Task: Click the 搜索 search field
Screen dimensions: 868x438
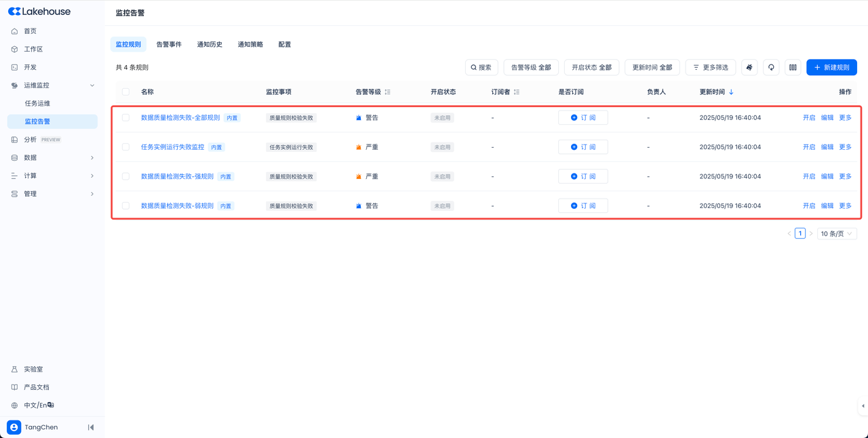Action: point(481,67)
